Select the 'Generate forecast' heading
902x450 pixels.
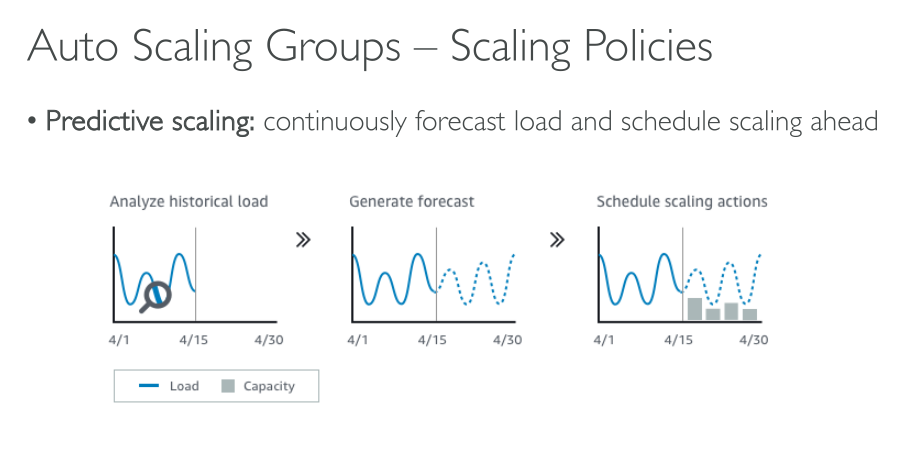click(x=411, y=202)
